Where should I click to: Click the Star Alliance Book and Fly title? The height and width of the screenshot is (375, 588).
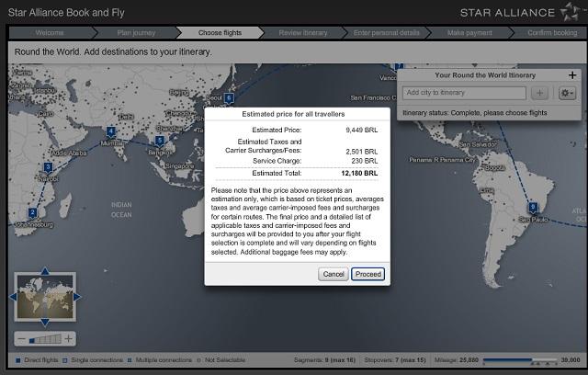coord(66,13)
